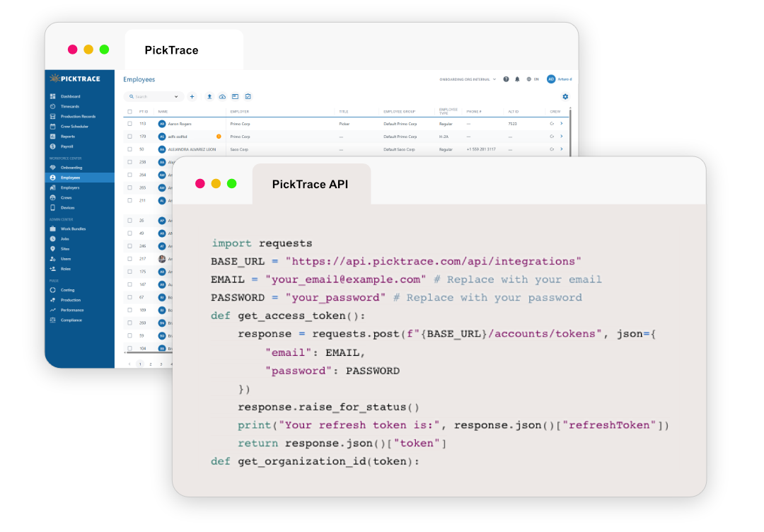Open Arturo's user profile avatar
This screenshot has height=532, width=764.
[551, 79]
